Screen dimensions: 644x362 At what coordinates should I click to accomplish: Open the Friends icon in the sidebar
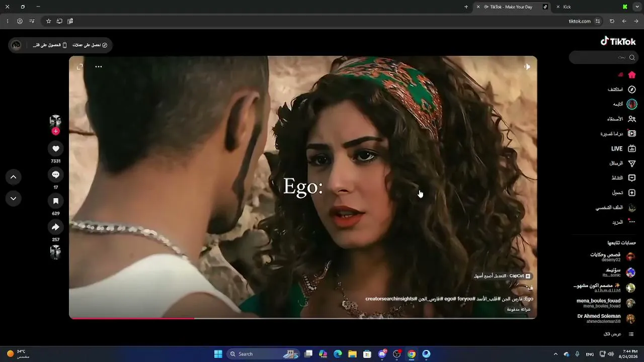[x=632, y=119]
